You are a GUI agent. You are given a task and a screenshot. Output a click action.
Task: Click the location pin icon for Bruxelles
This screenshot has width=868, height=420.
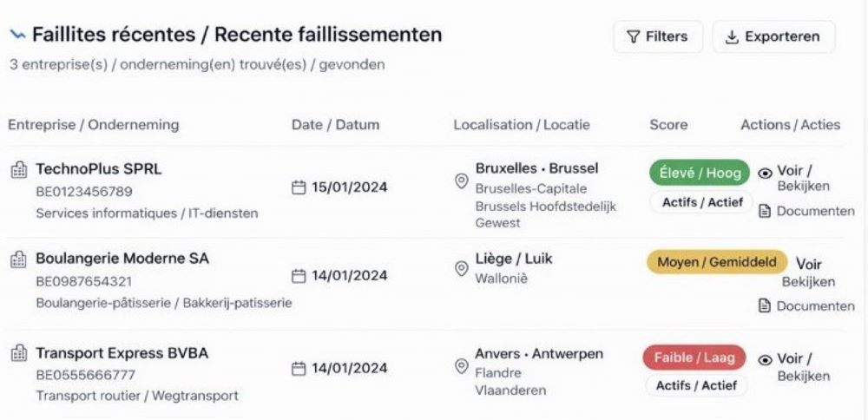tap(462, 180)
